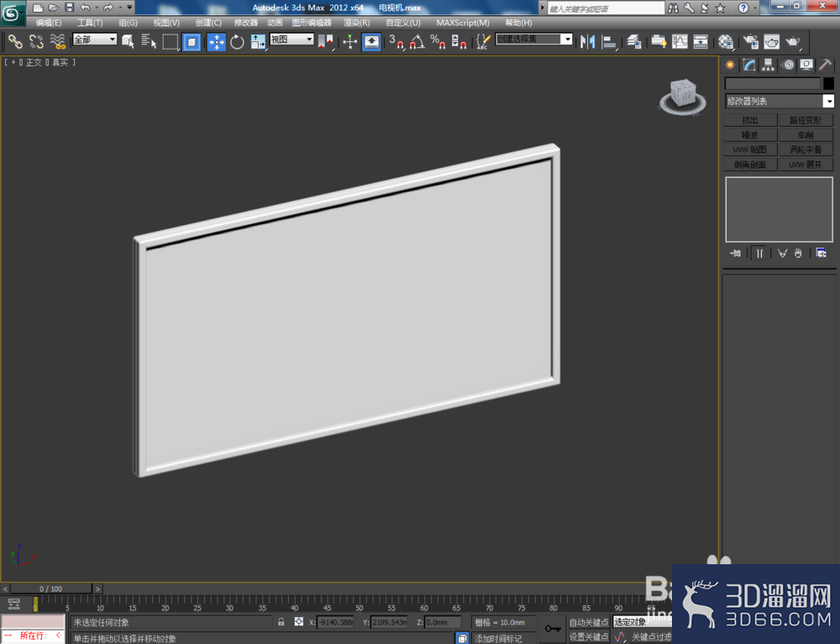Open 工具(T) menu
The image size is (840, 644).
click(90, 23)
